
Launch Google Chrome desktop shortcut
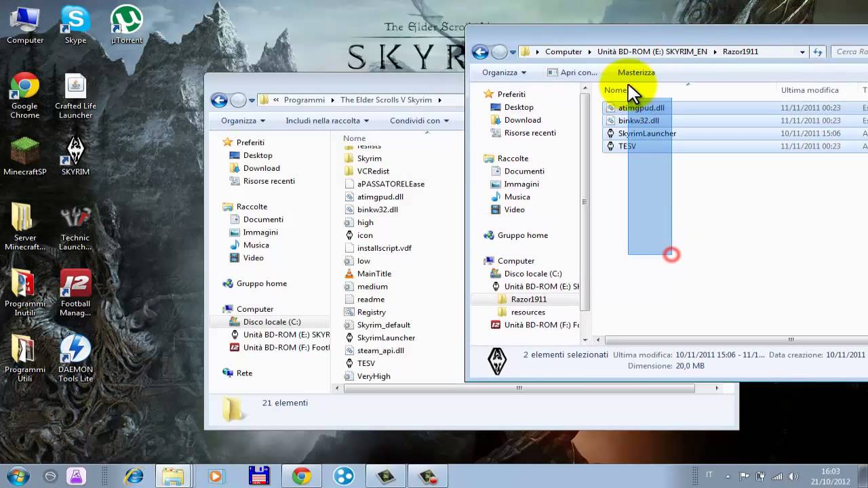[x=24, y=95]
